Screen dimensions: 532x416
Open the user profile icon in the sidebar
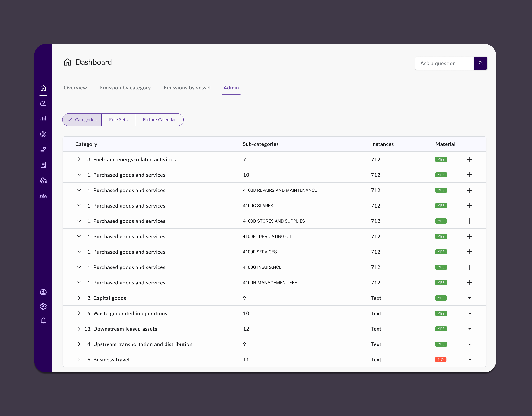tap(43, 292)
